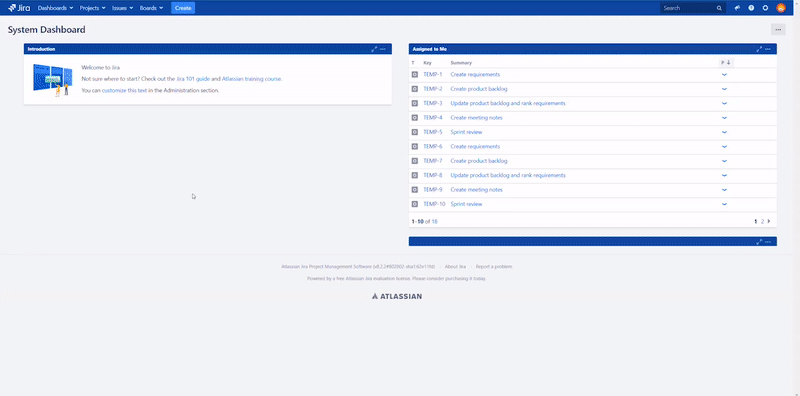The width and height of the screenshot is (800, 396).
Task: Open TEMP-2 Create product backlog summary
Action: pyautogui.click(x=479, y=89)
